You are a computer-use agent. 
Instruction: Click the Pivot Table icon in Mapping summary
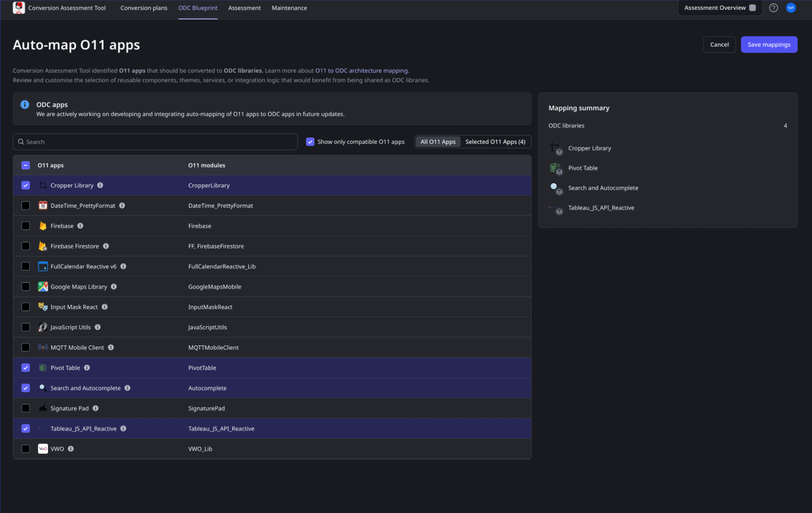tap(556, 169)
